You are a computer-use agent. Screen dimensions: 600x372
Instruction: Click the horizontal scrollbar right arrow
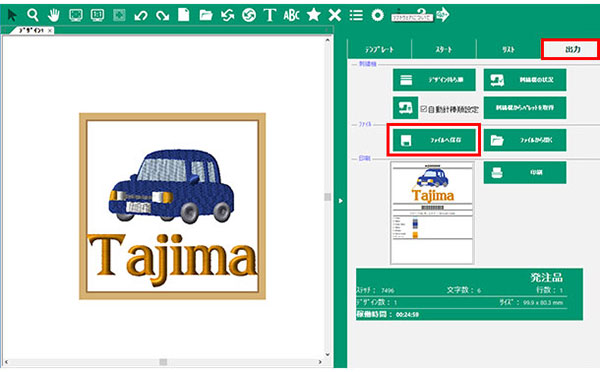pyautogui.click(x=320, y=362)
